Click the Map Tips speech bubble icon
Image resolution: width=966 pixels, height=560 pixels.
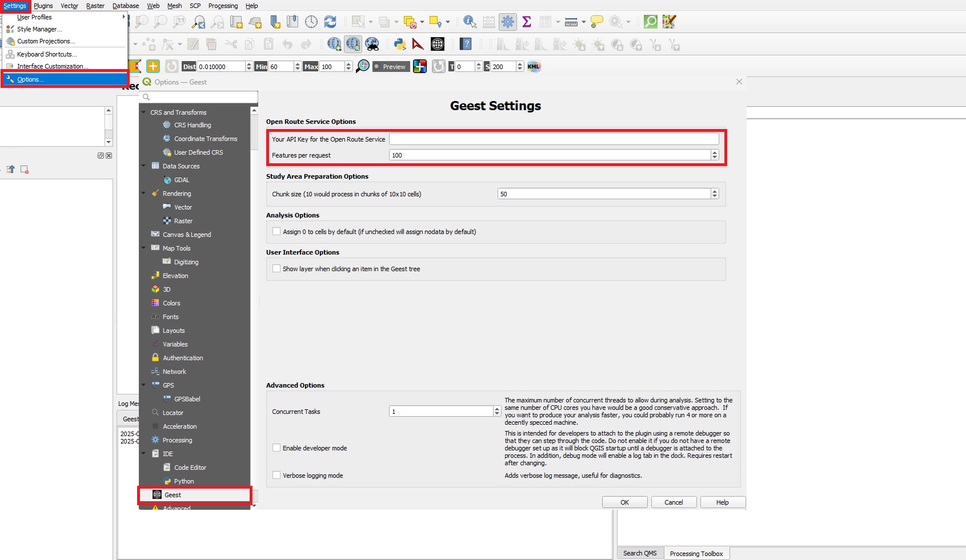tap(597, 22)
